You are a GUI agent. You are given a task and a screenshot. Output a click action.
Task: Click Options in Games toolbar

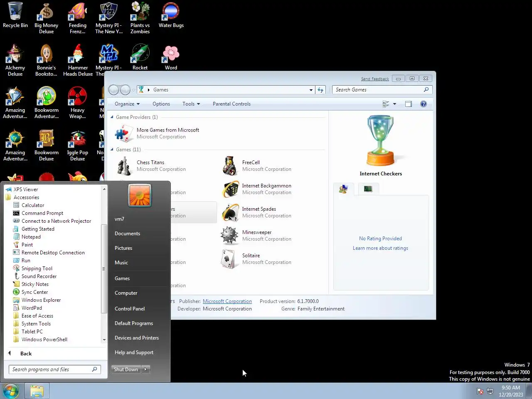[x=161, y=104]
